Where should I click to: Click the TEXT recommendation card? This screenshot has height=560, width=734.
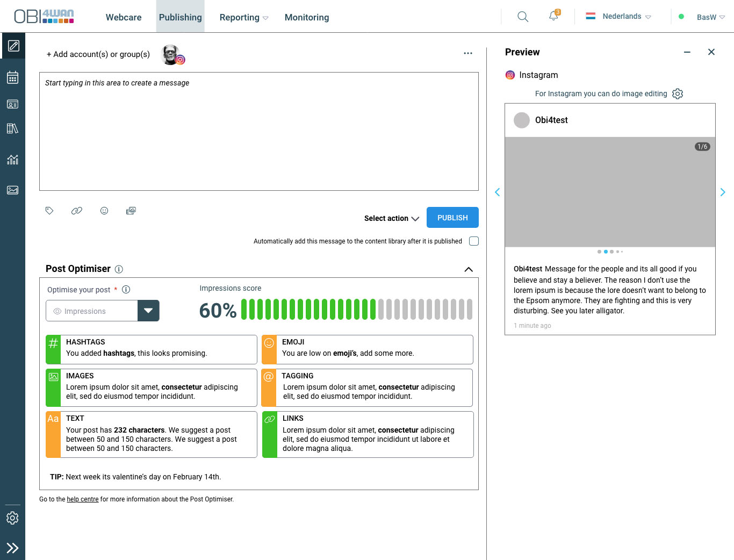click(152, 434)
